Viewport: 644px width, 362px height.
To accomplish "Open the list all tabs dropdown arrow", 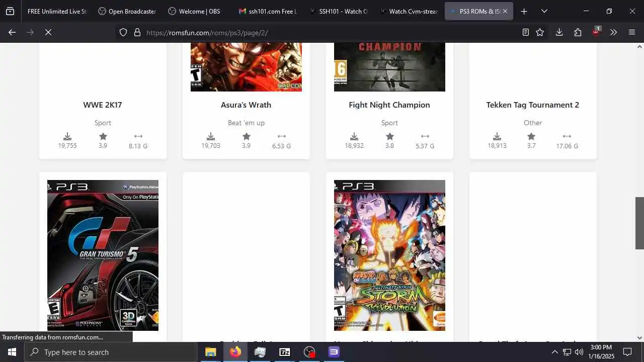I will coord(544,11).
